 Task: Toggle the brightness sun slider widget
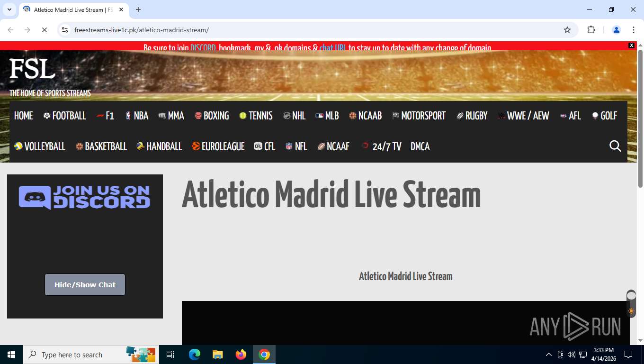click(x=631, y=304)
